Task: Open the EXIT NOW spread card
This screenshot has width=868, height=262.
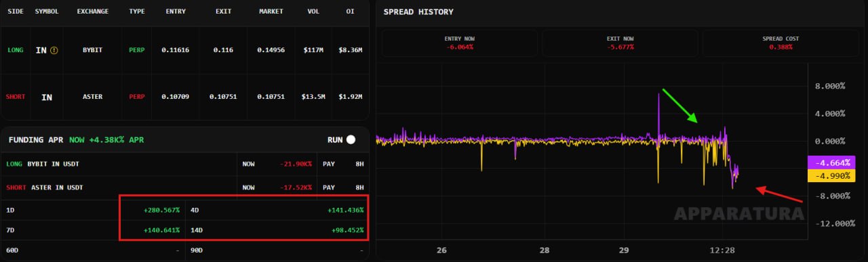Action: tap(620, 43)
